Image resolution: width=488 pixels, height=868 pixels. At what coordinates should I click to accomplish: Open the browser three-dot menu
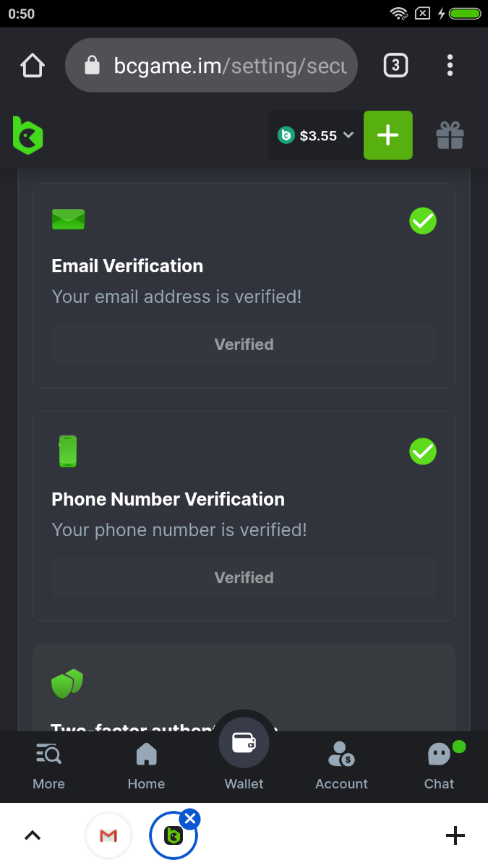tap(450, 66)
